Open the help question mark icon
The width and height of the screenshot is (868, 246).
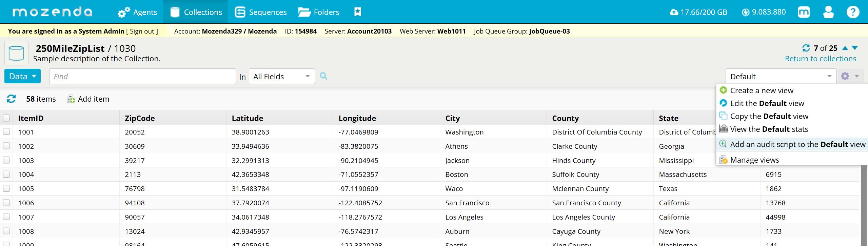[853, 12]
